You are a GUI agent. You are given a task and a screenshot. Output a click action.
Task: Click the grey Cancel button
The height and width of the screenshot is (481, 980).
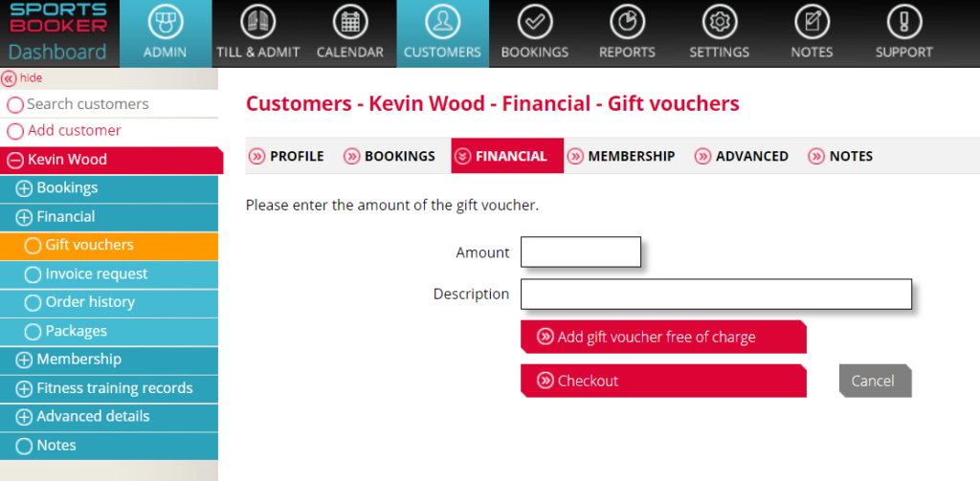(875, 381)
